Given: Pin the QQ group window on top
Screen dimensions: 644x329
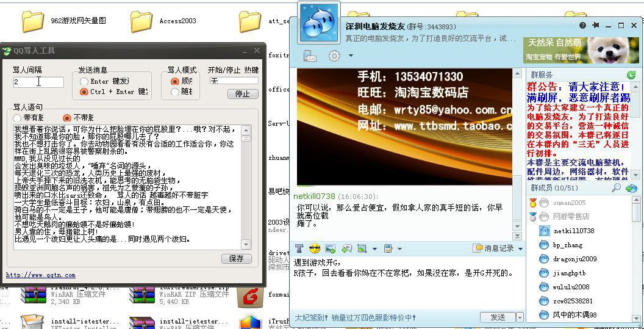Looking at the screenshot, I should [x=596, y=26].
